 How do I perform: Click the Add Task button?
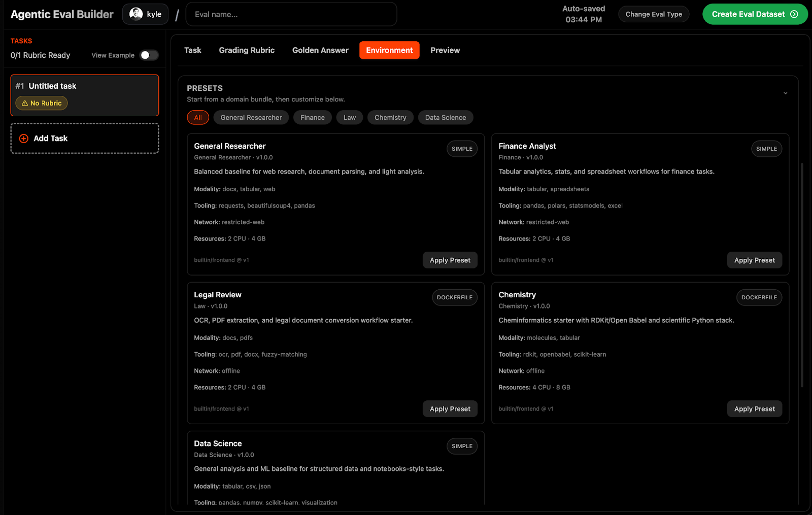tap(85, 139)
